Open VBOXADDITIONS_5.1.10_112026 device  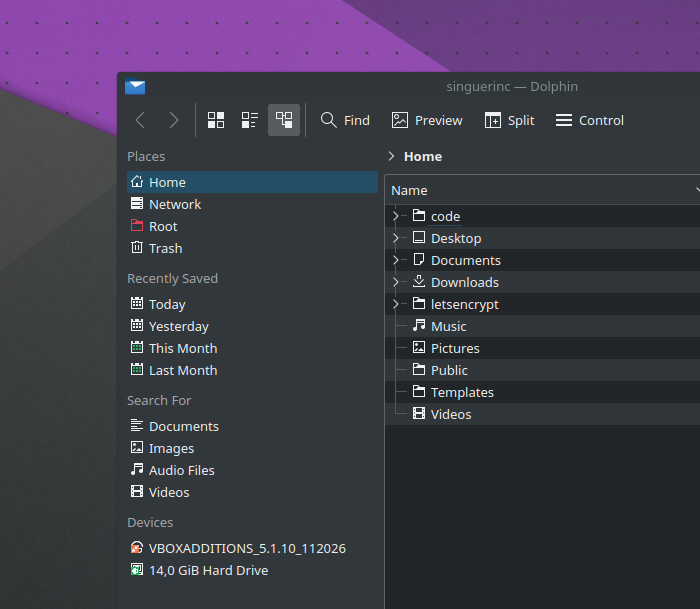tap(252, 548)
